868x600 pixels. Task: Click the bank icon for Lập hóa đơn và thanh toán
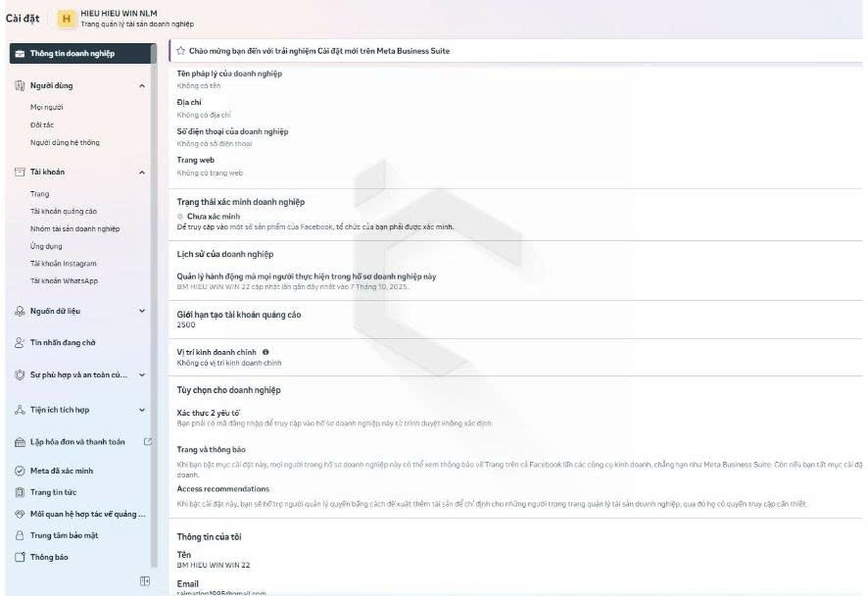[20, 441]
